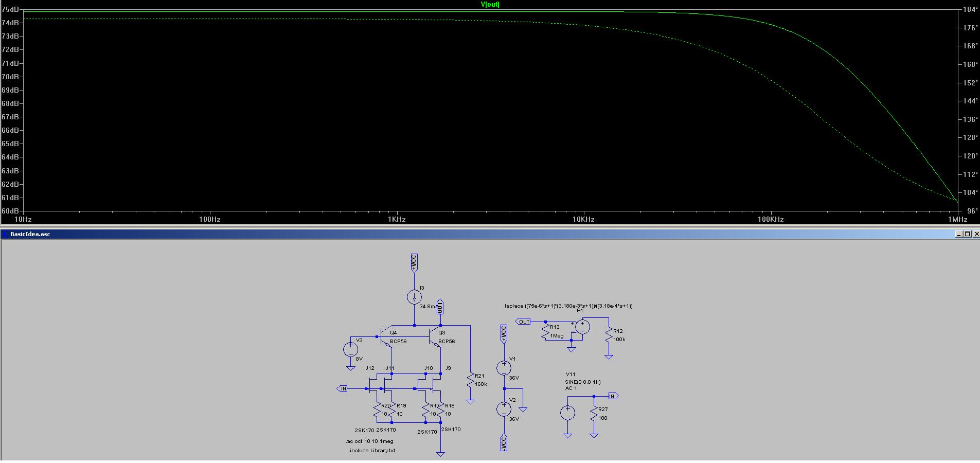Click the IN port label at JFET gates

pyautogui.click(x=343, y=388)
